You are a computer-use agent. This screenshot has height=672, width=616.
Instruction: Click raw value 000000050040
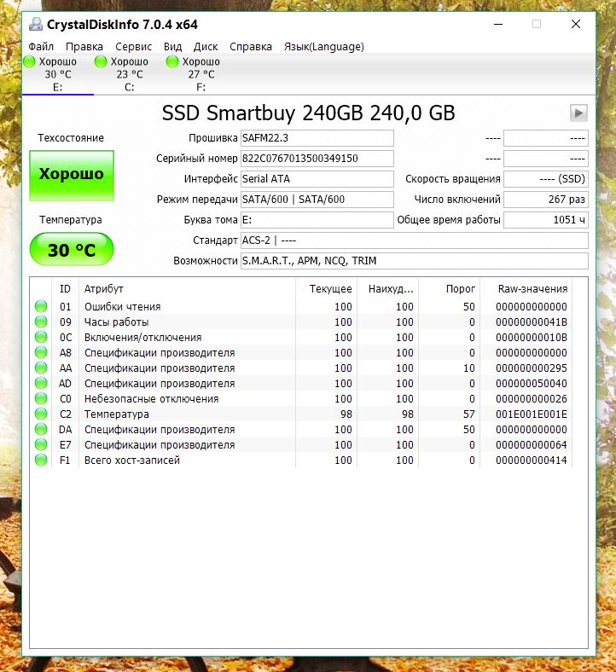[x=532, y=383]
